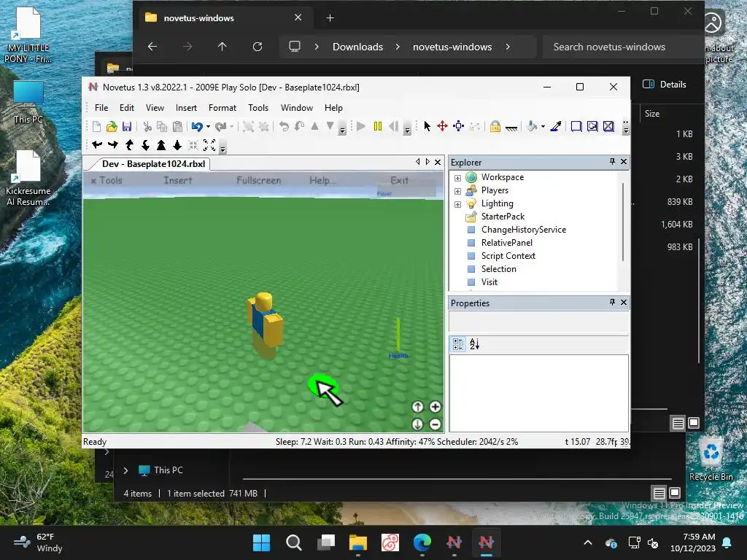Image resolution: width=747 pixels, height=560 pixels.
Task: Select ChangeHistoryService in Explorer
Action: pos(523,230)
